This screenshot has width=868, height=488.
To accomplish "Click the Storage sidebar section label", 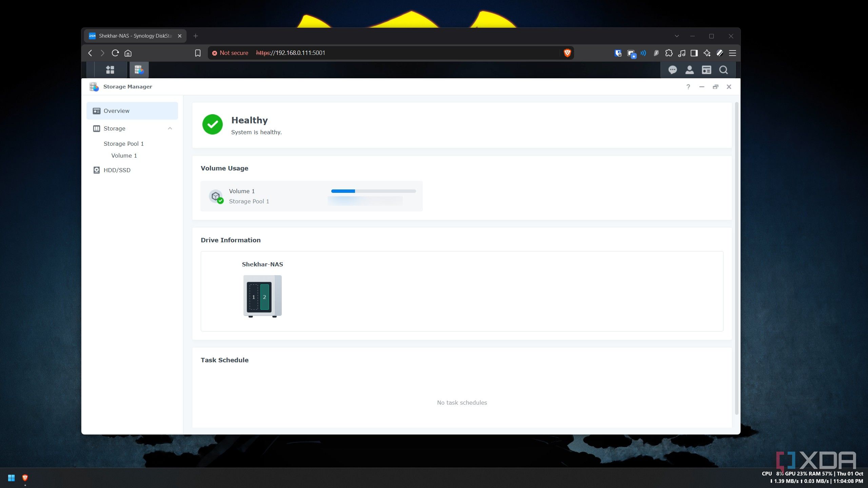I will pyautogui.click(x=114, y=128).
